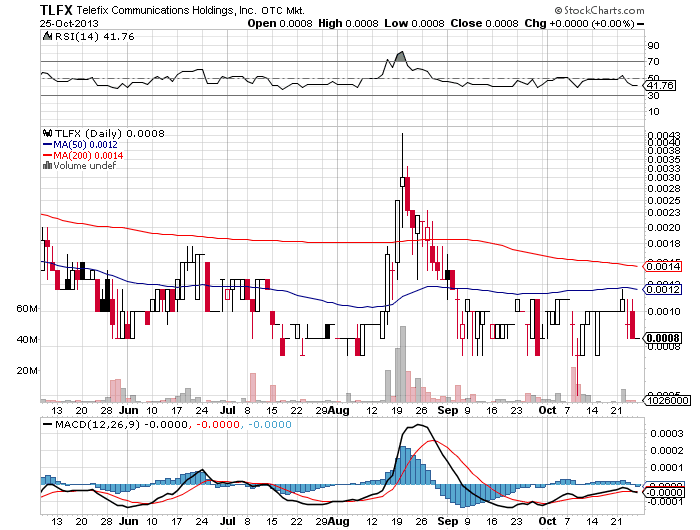Click the 40M volume axis label
700x530 pixels.
point(27,340)
